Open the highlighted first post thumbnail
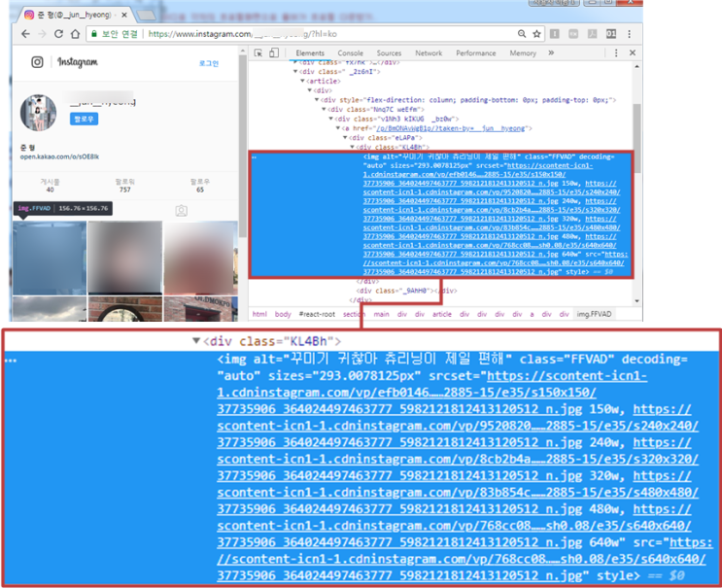 (50, 258)
